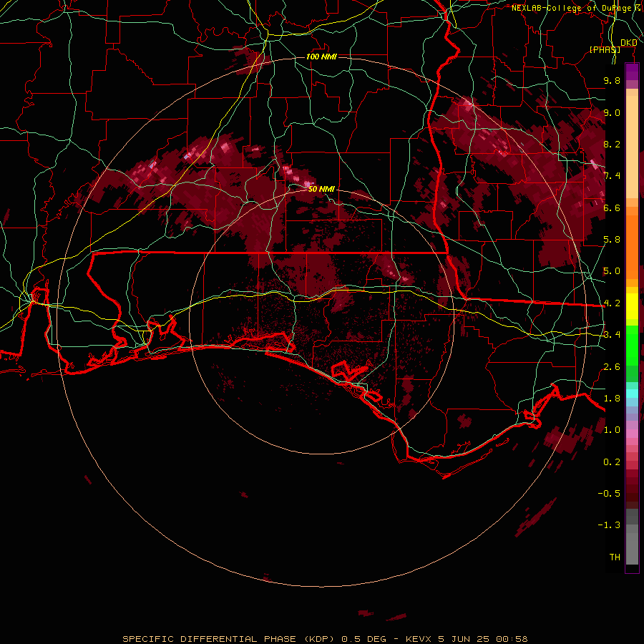Screen dimensions: 644x644
Task: Select the 4.2 legend value
Action: coord(612,303)
